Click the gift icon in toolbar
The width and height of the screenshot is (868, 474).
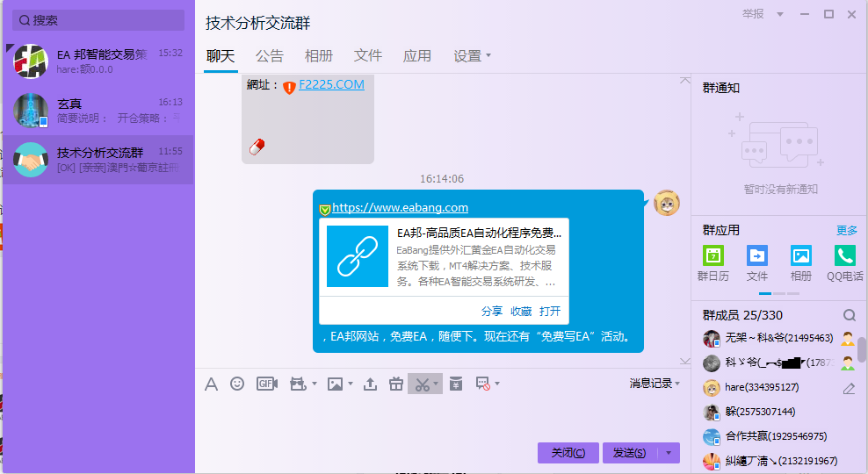click(396, 384)
